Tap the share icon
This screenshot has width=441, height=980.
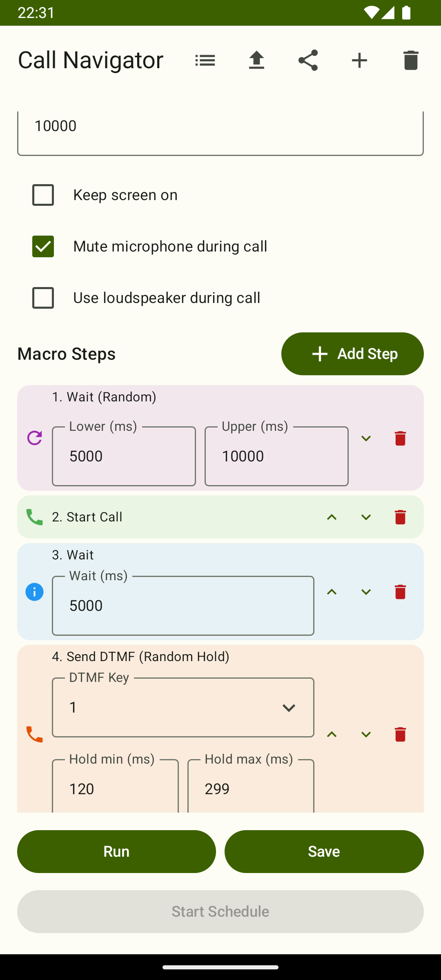308,60
